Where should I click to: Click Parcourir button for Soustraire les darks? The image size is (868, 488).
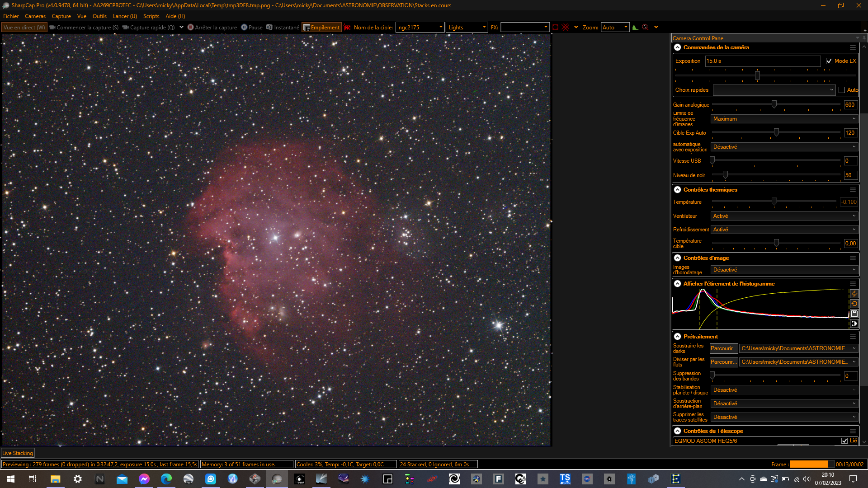(723, 348)
